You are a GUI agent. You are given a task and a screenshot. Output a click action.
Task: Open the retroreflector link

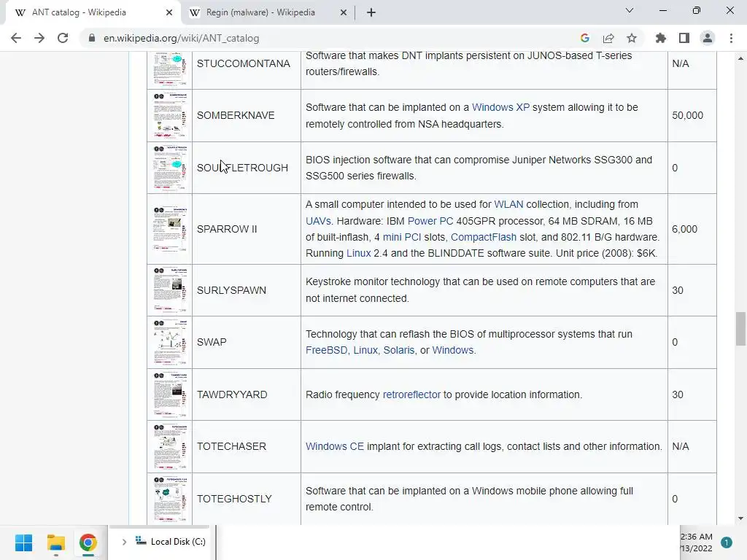point(411,394)
